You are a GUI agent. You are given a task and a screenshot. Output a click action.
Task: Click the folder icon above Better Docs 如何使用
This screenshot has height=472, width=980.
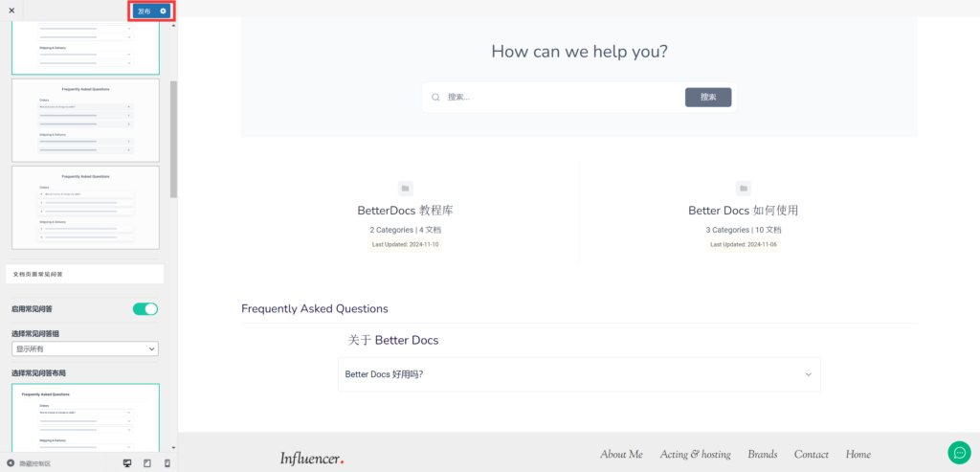point(743,189)
